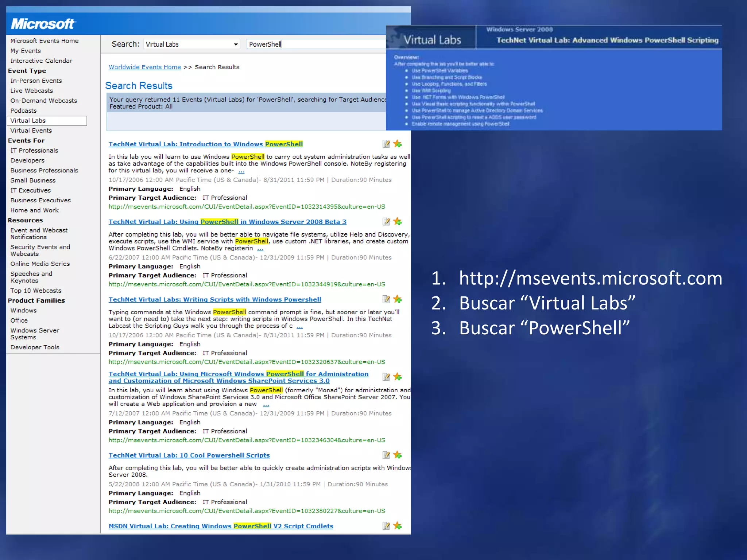The height and width of the screenshot is (560, 747).
Task: Select Small Business under Events For
Action: point(33,180)
